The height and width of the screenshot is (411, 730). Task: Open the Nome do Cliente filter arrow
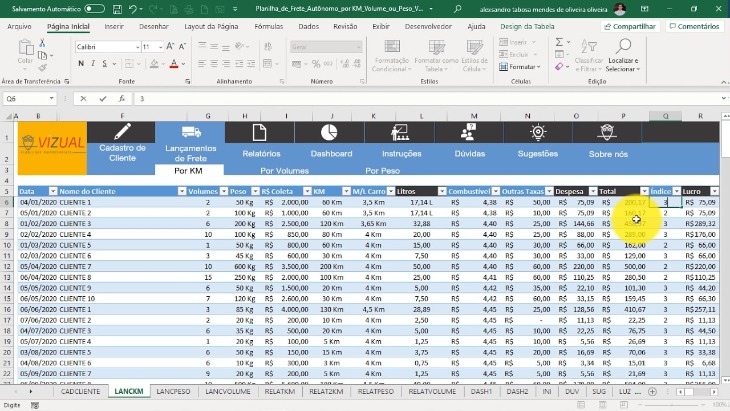tap(182, 191)
